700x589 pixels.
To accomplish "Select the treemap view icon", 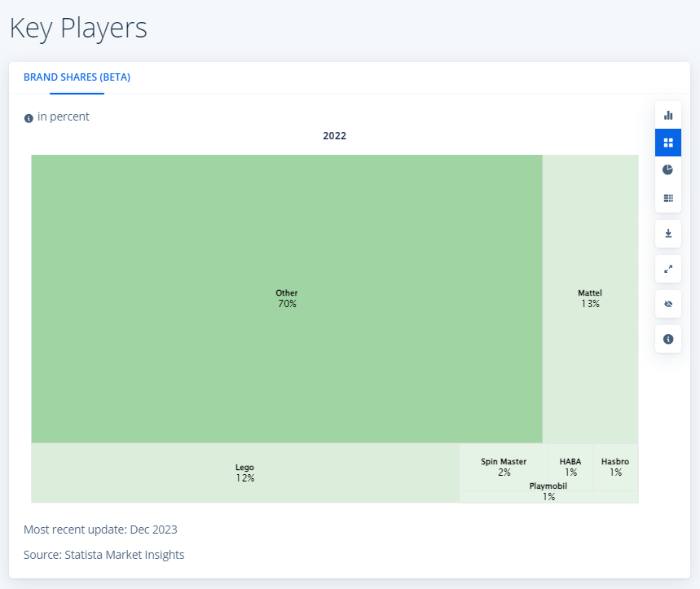I will coord(668,143).
